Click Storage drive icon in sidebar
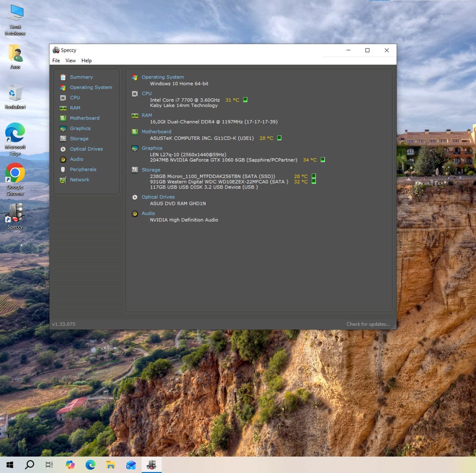This screenshot has width=476, height=473. pos(63,138)
